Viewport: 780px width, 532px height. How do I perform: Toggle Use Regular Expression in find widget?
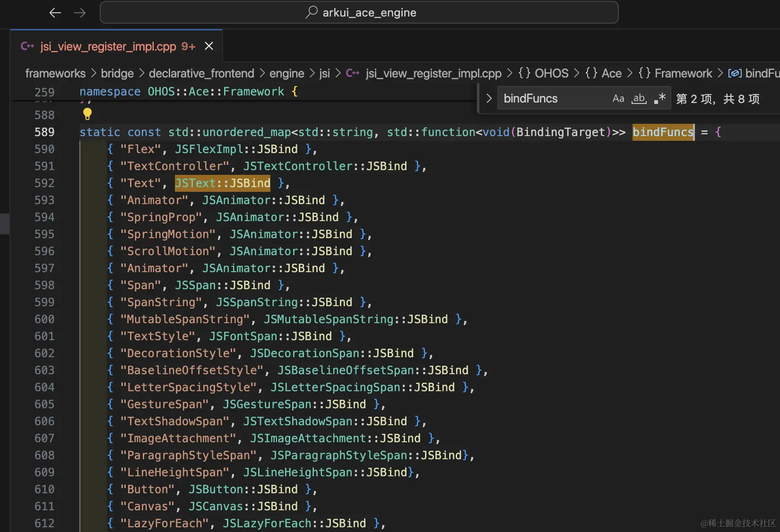coord(660,98)
